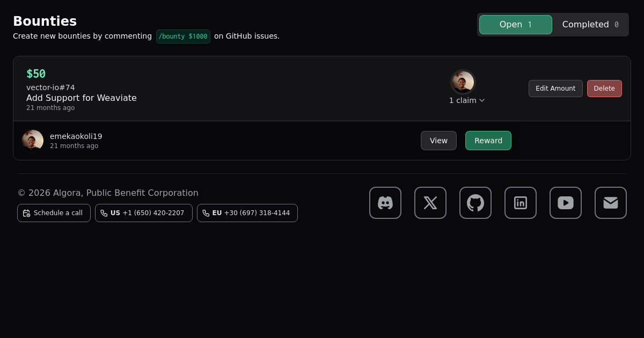Open the GitHub icon link
Image resolution: width=644 pixels, height=338 pixels.
click(475, 203)
